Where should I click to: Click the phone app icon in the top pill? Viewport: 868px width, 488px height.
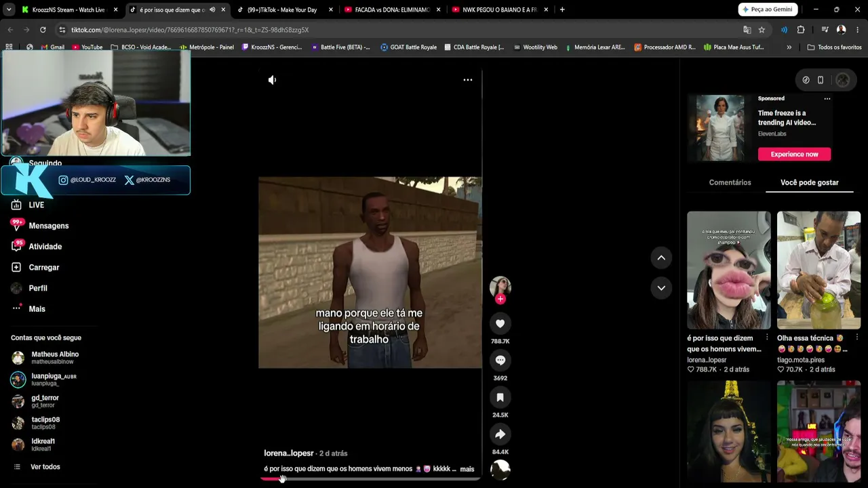coord(821,80)
